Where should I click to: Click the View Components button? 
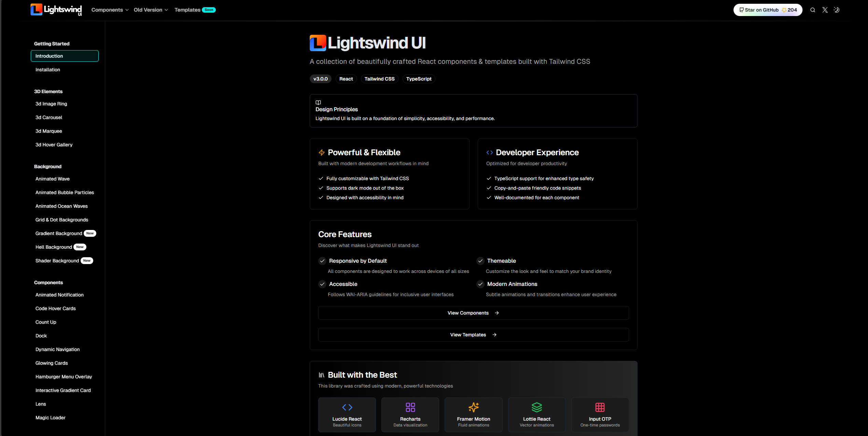pos(473,313)
